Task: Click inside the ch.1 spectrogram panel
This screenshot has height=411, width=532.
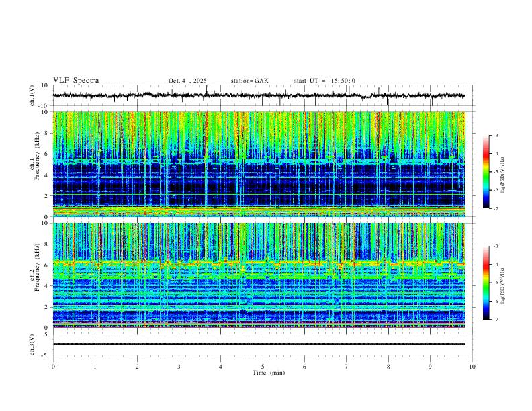Action: pyautogui.click(x=259, y=164)
